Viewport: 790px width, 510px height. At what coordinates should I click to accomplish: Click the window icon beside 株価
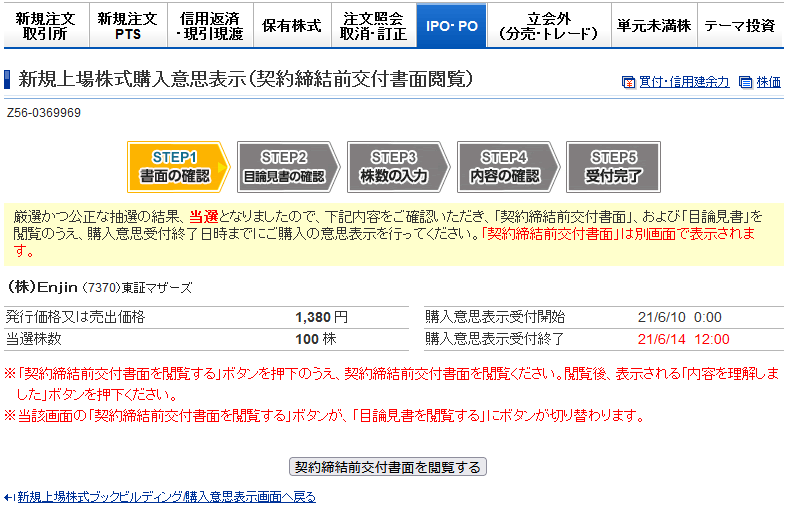coord(745,83)
